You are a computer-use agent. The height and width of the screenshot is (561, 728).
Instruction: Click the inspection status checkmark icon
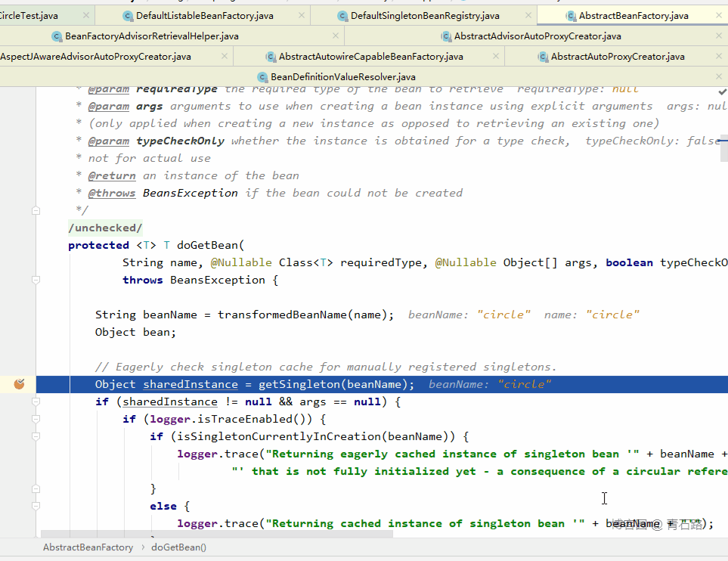pyautogui.click(x=723, y=91)
